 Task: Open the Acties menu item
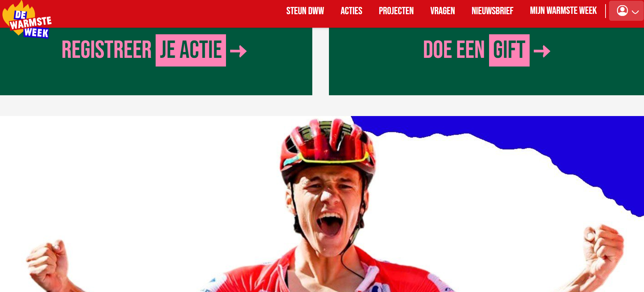pos(351,11)
